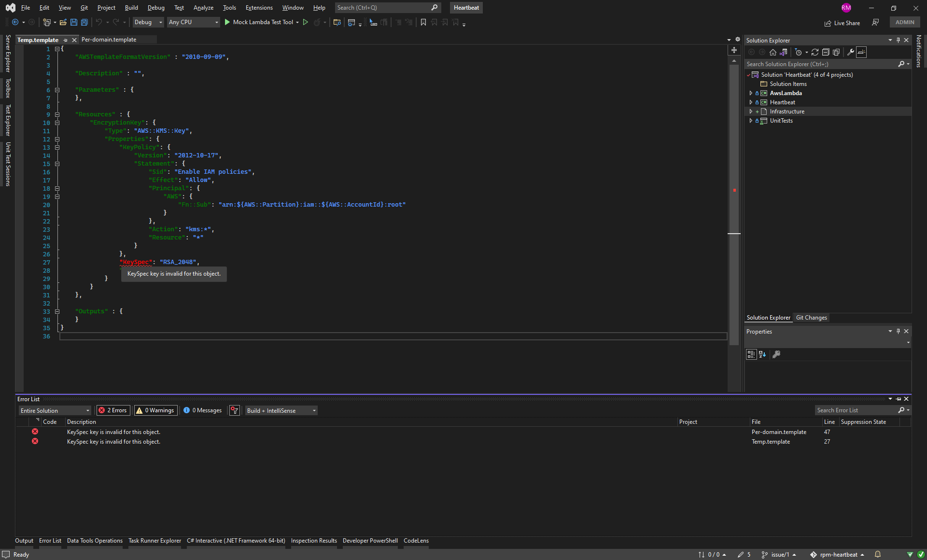This screenshot has width=927, height=560.
Task: Click the Search Error List field
Action: (x=856, y=410)
